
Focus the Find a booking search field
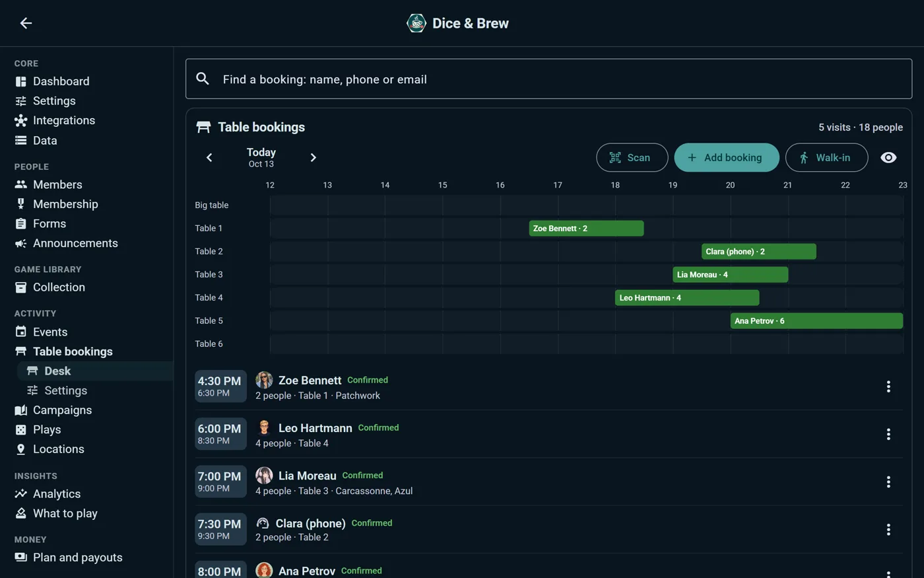[548, 79]
